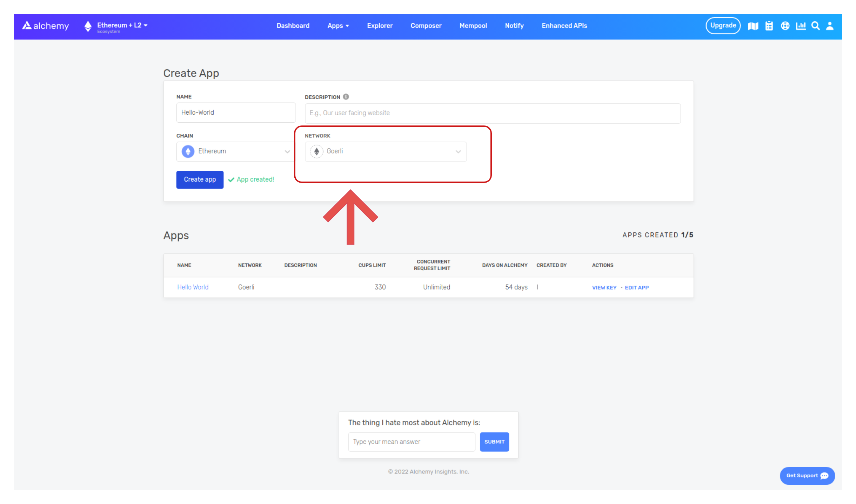Click the Alchemy logo
This screenshot has width=856, height=504.
(x=46, y=26)
